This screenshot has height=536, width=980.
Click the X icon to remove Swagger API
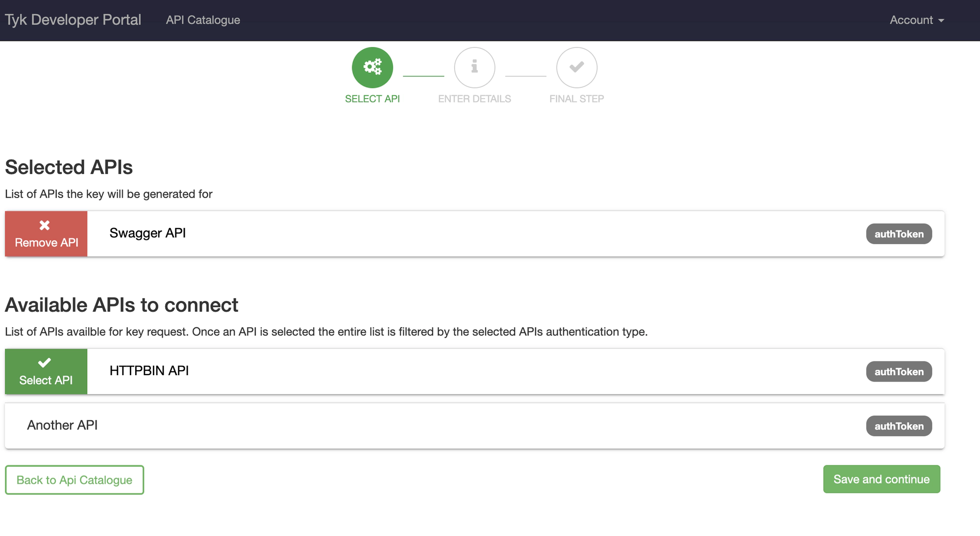click(45, 225)
